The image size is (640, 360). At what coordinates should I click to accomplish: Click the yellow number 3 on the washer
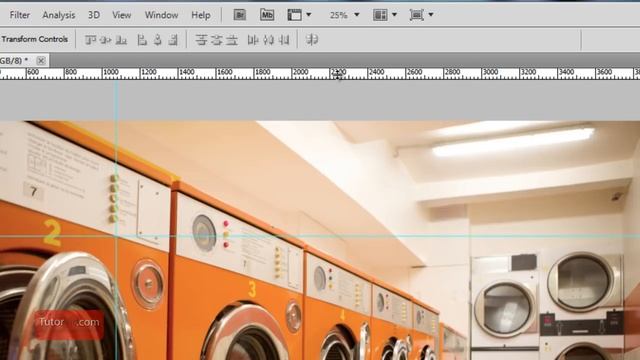click(252, 289)
